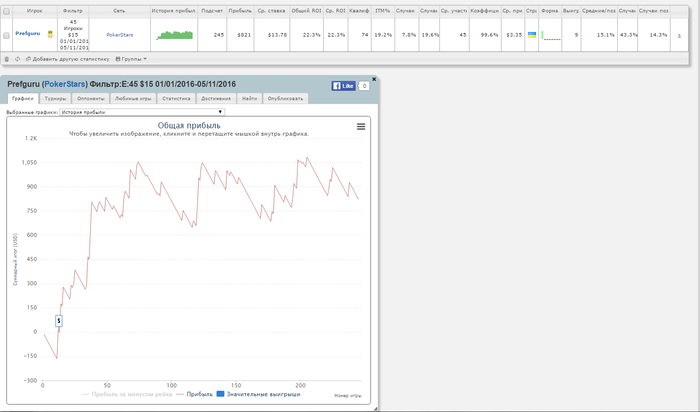700x412 pixels.
Task: Click the refresh icon below the table
Action: tap(17, 59)
